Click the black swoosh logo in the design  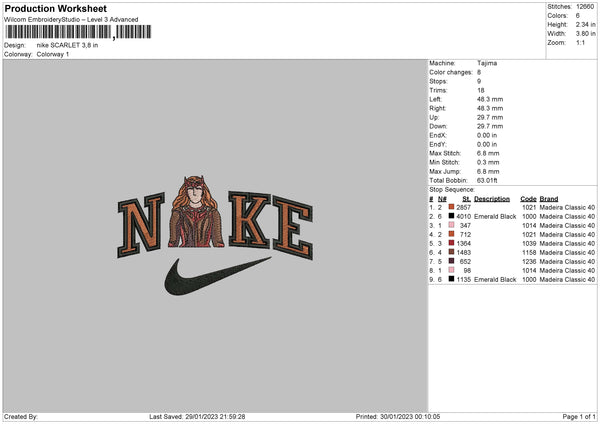point(217,276)
